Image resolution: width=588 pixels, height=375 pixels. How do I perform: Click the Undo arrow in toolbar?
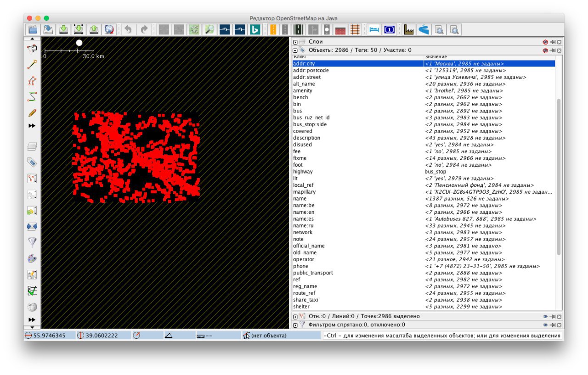click(128, 29)
